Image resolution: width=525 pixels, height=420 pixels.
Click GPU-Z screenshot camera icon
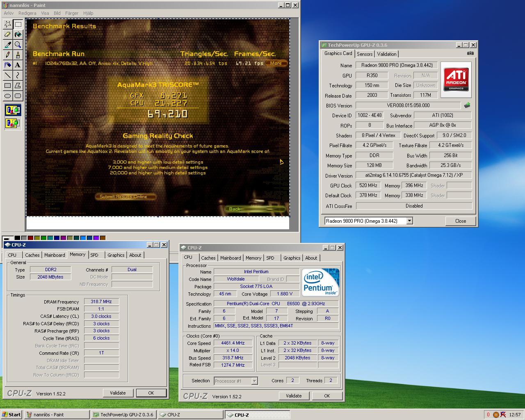[x=470, y=53]
